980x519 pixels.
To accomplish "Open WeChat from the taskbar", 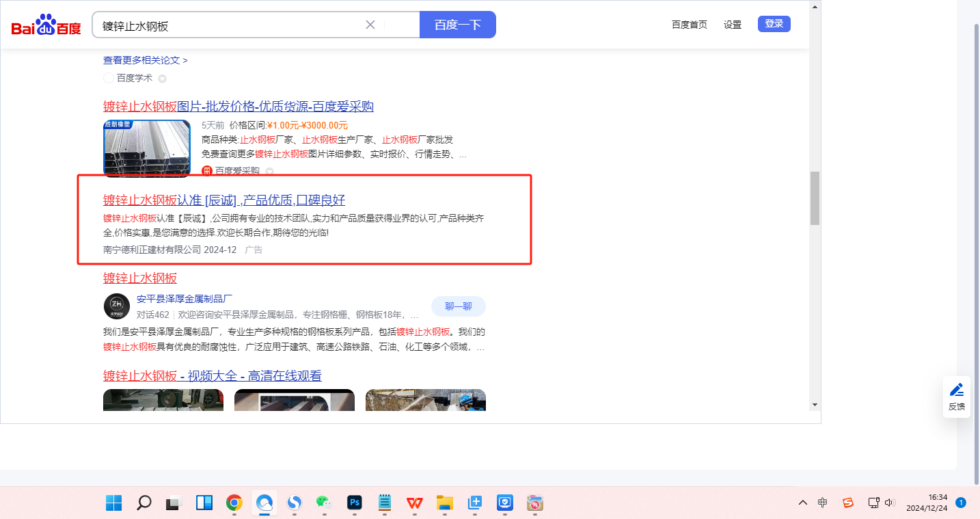I will click(324, 503).
